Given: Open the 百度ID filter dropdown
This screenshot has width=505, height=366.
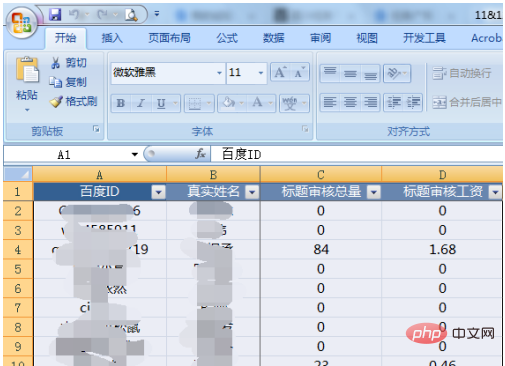Looking at the screenshot, I should [x=158, y=192].
